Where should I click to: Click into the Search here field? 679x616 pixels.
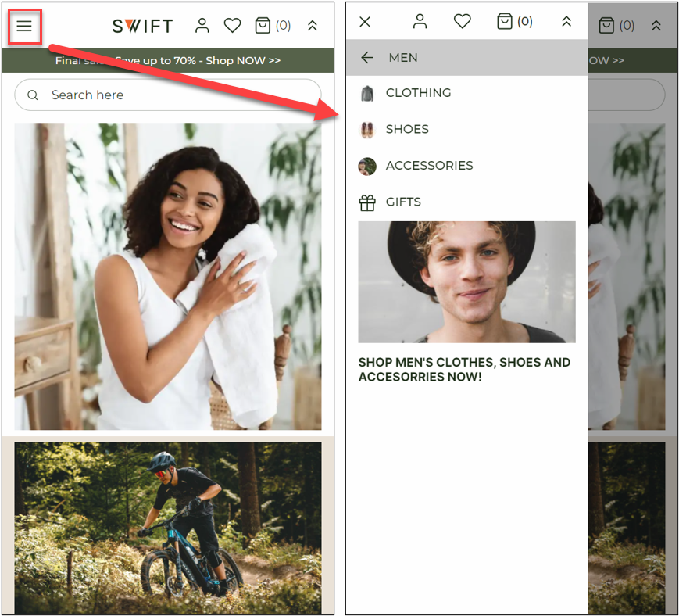tap(168, 95)
